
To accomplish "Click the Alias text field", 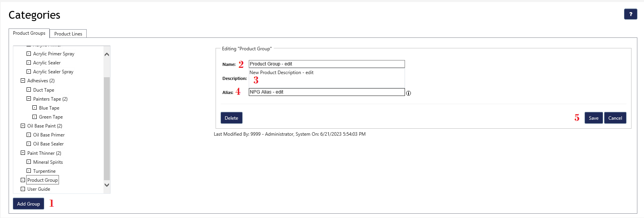I will tap(326, 92).
